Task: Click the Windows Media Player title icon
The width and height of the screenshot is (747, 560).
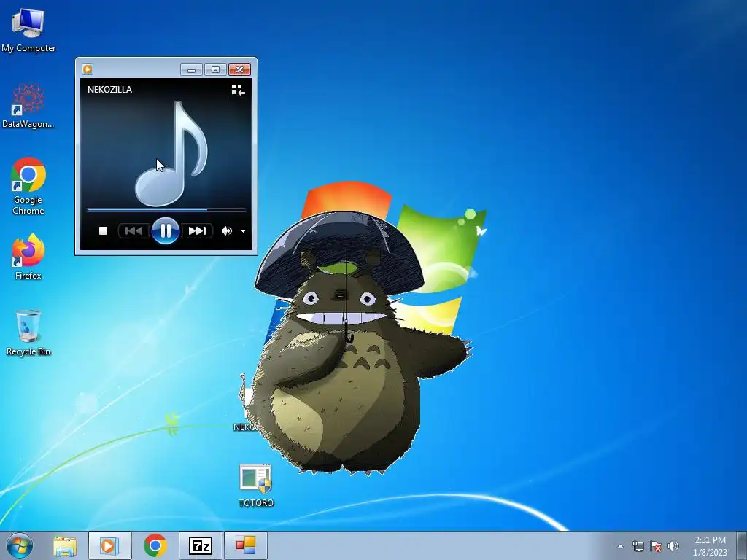Action: point(88,69)
